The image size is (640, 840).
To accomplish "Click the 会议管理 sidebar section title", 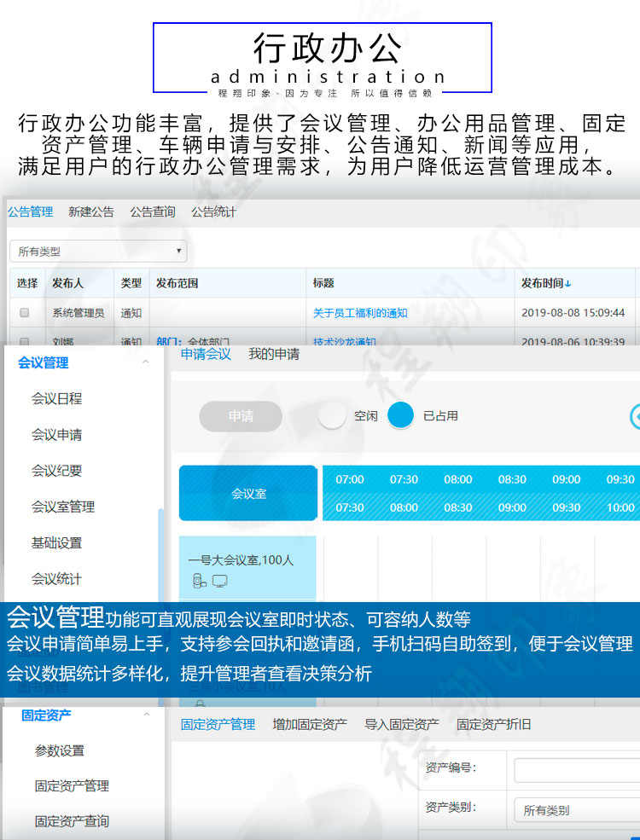I will tap(43, 362).
